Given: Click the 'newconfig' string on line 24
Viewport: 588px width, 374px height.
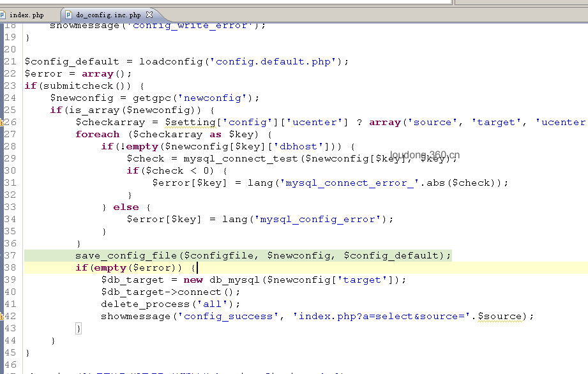Looking at the screenshot, I should (212, 98).
